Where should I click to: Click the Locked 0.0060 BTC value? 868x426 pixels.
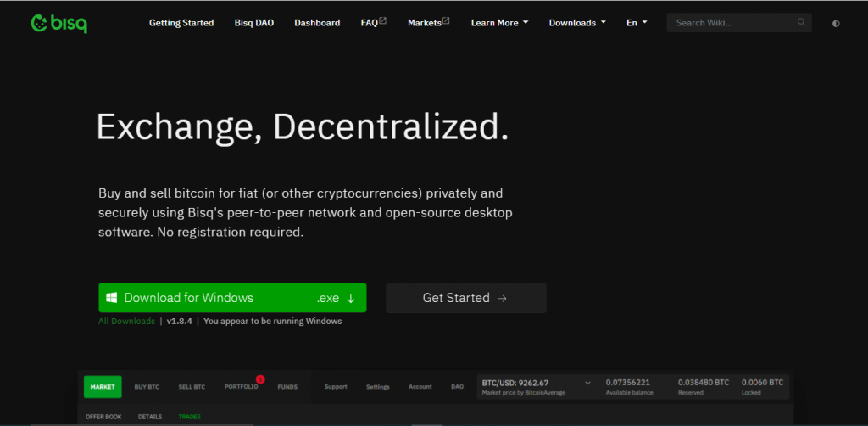point(762,382)
